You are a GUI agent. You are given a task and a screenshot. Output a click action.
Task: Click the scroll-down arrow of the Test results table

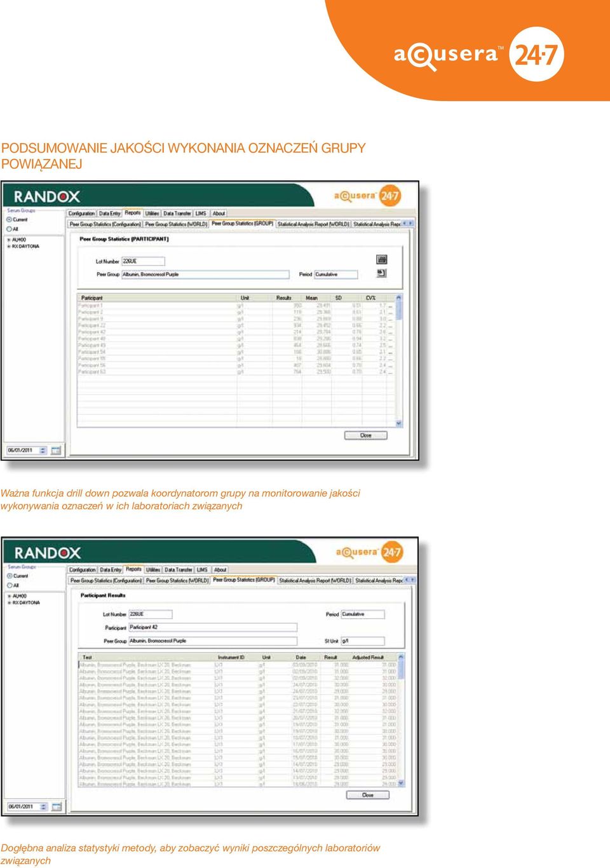tap(401, 783)
